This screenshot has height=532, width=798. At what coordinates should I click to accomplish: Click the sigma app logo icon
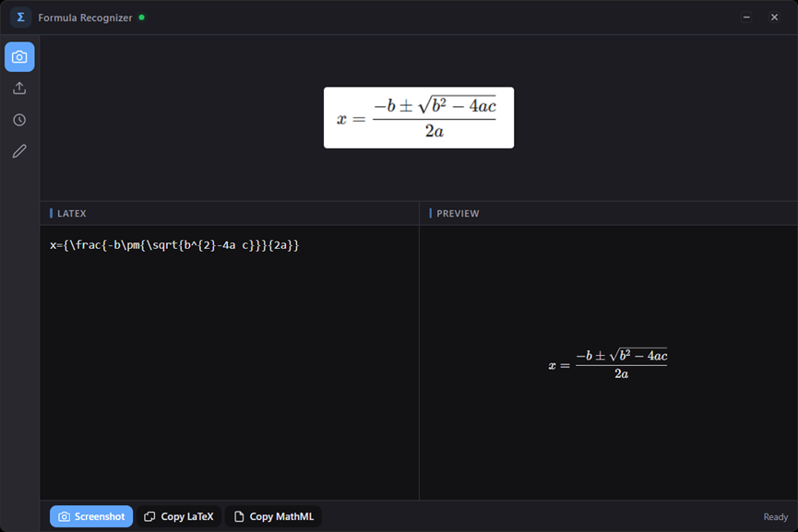(20, 18)
